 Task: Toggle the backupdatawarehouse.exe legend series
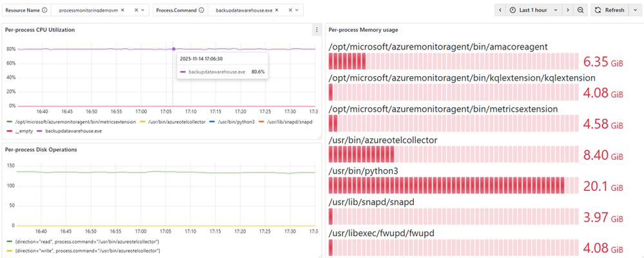pyautogui.click(x=73, y=131)
